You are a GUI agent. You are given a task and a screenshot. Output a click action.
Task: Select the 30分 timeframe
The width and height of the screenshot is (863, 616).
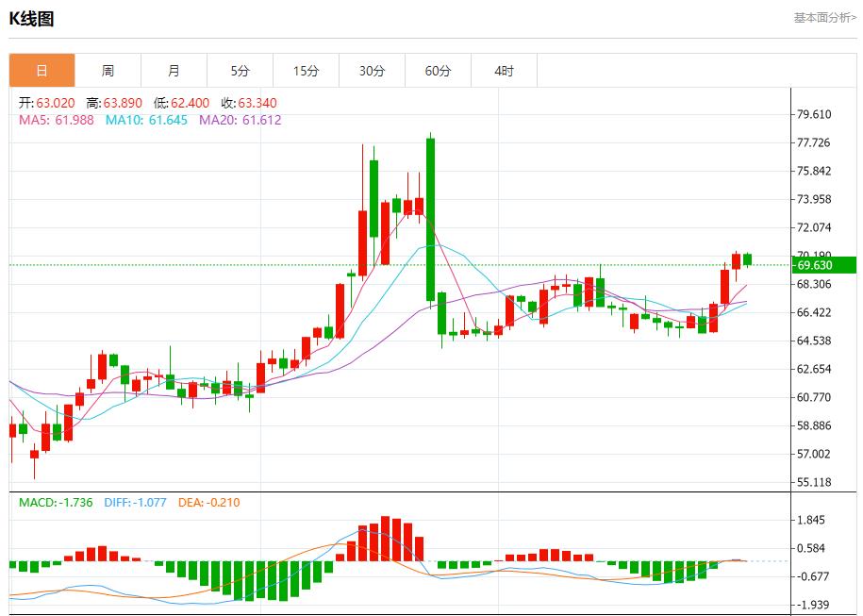tap(372, 70)
